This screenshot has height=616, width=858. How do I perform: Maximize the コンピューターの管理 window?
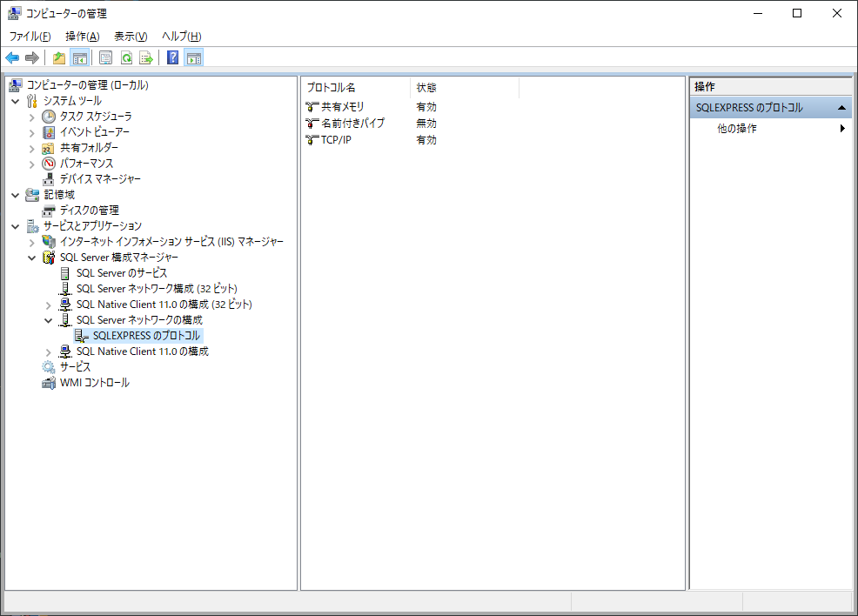[x=797, y=13]
